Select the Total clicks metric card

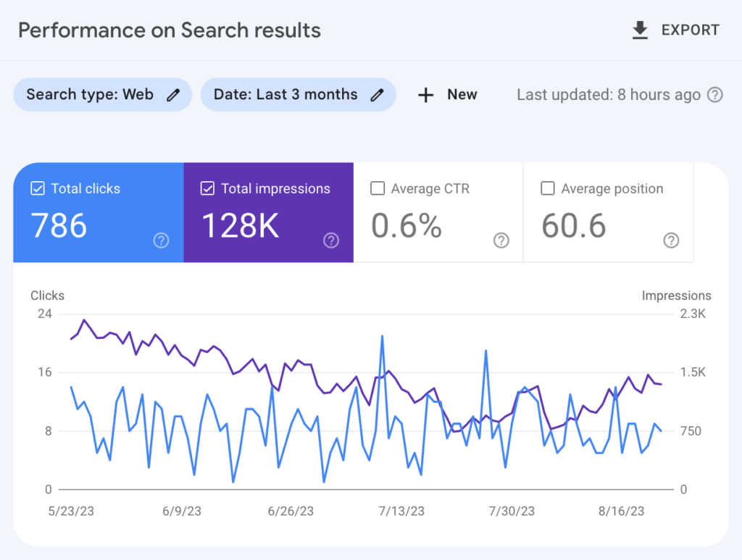98,212
